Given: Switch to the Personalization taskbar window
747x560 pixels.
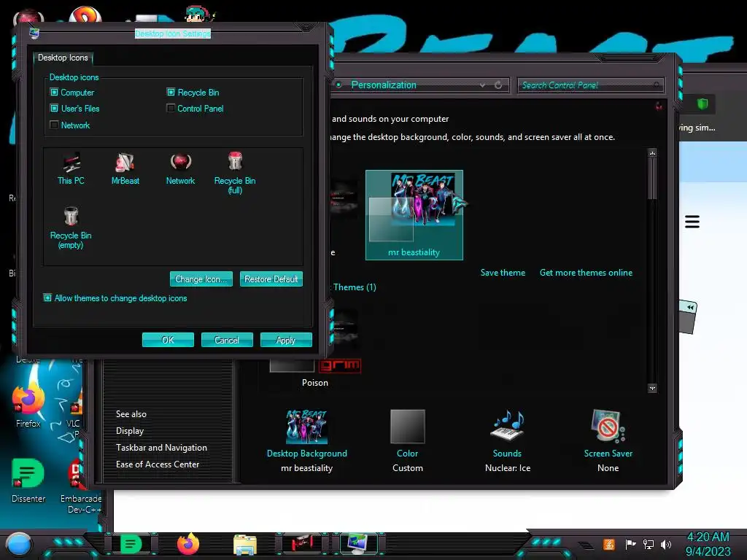Looking at the screenshot, I should click(x=358, y=544).
